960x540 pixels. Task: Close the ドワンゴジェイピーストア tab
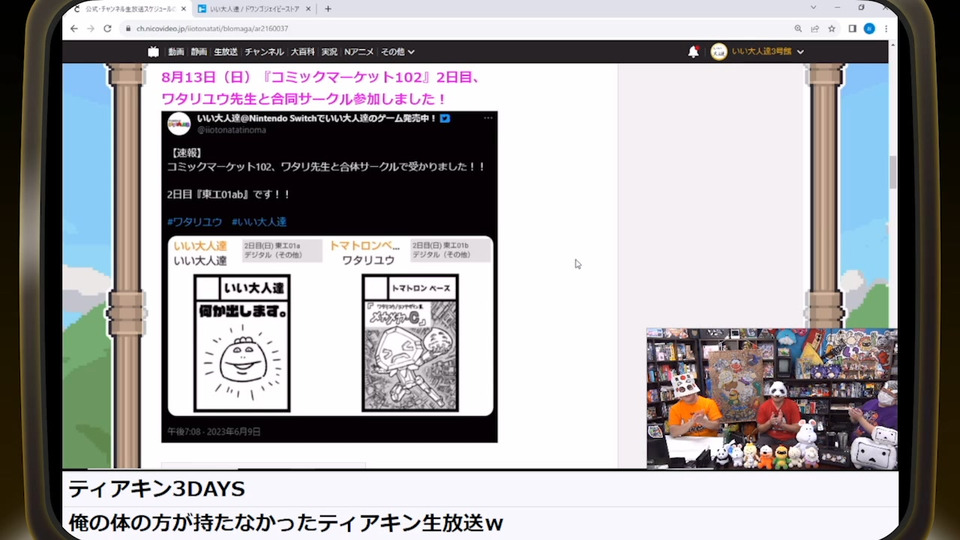tap(308, 9)
